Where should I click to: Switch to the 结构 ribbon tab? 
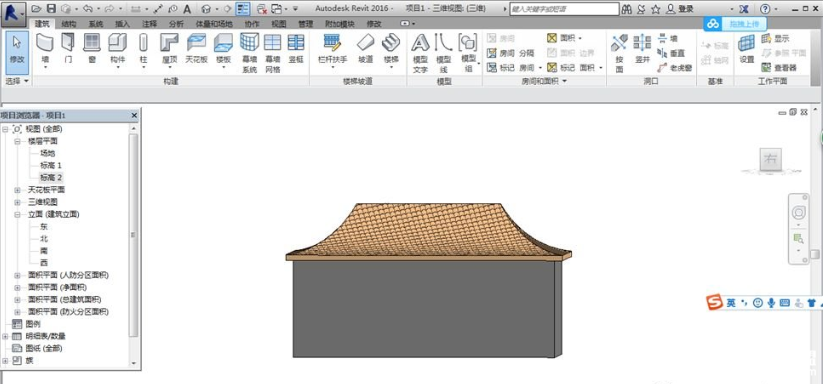69,24
